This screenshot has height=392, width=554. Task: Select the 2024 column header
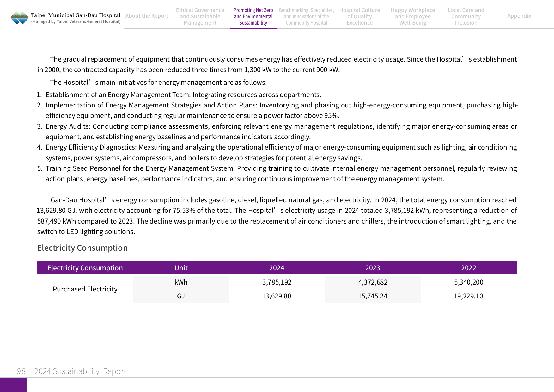coord(277,268)
